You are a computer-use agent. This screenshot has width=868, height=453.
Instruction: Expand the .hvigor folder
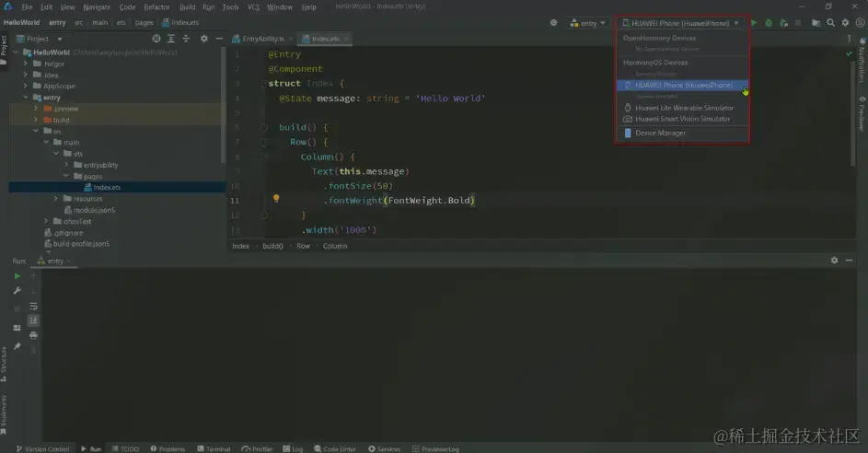tap(26, 64)
